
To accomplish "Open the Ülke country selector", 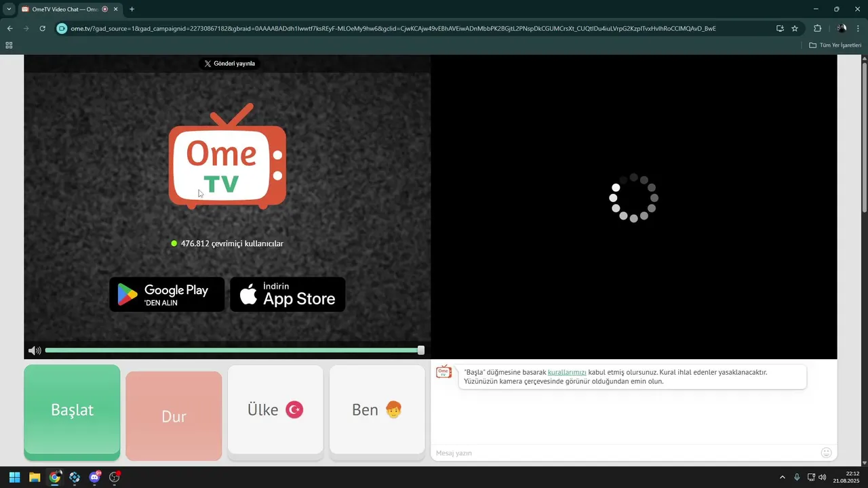I will 275,410.
